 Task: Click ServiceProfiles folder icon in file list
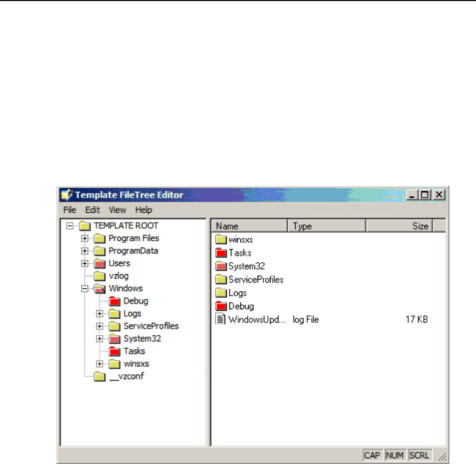221,279
